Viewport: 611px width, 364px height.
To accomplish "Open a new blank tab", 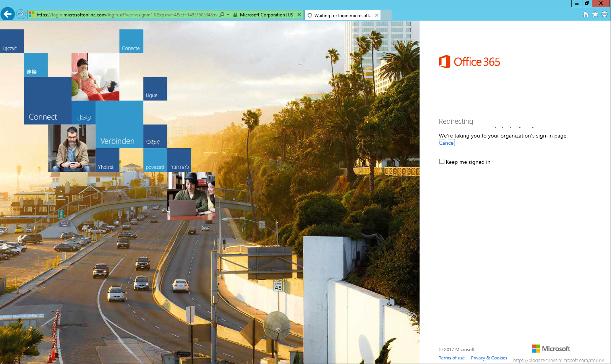I will [386, 16].
